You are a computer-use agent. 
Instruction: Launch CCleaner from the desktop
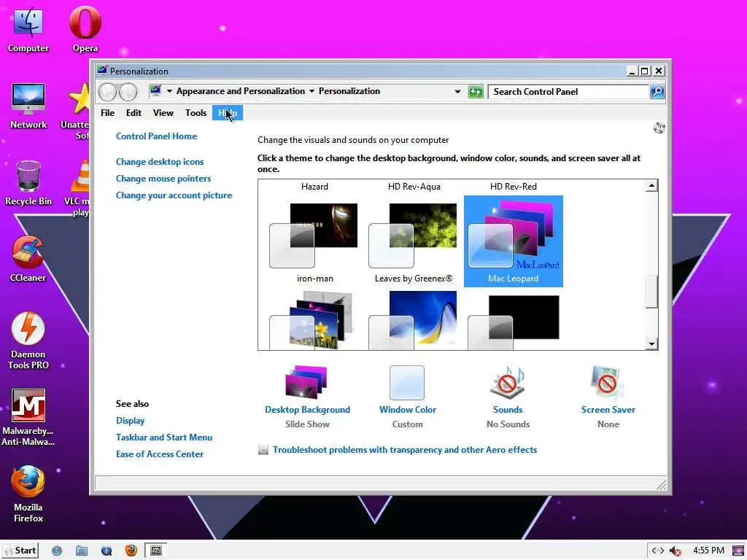28,260
